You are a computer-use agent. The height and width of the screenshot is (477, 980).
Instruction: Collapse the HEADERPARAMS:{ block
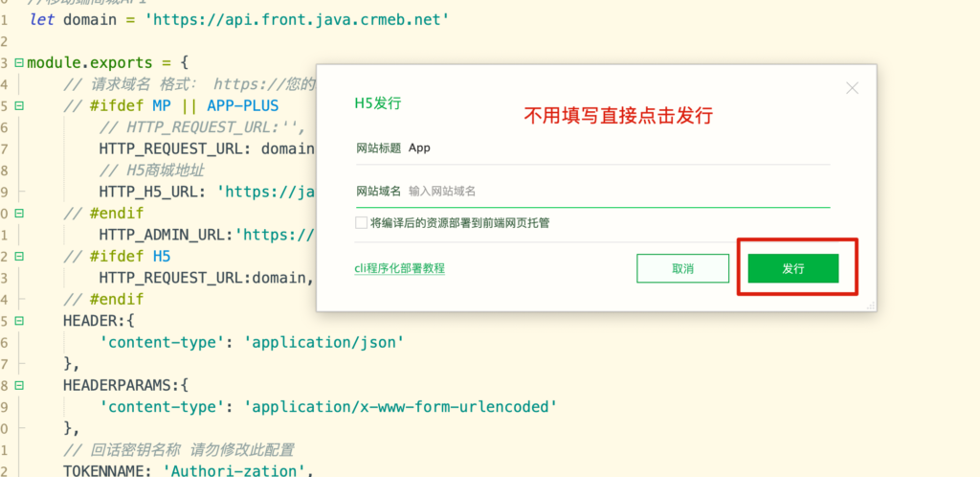(x=19, y=385)
